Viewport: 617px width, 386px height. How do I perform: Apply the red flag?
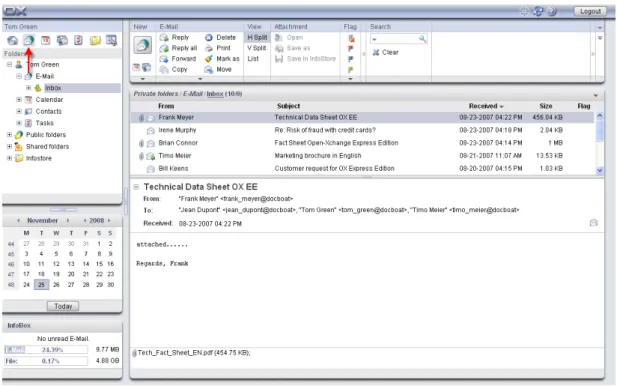click(351, 49)
